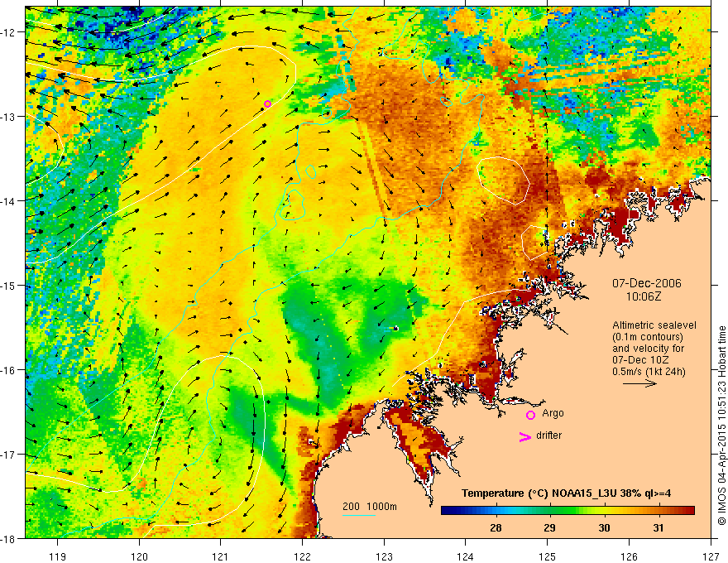Click the 200 1000m depth contour label
This screenshot has height=563, width=728.
[370, 507]
